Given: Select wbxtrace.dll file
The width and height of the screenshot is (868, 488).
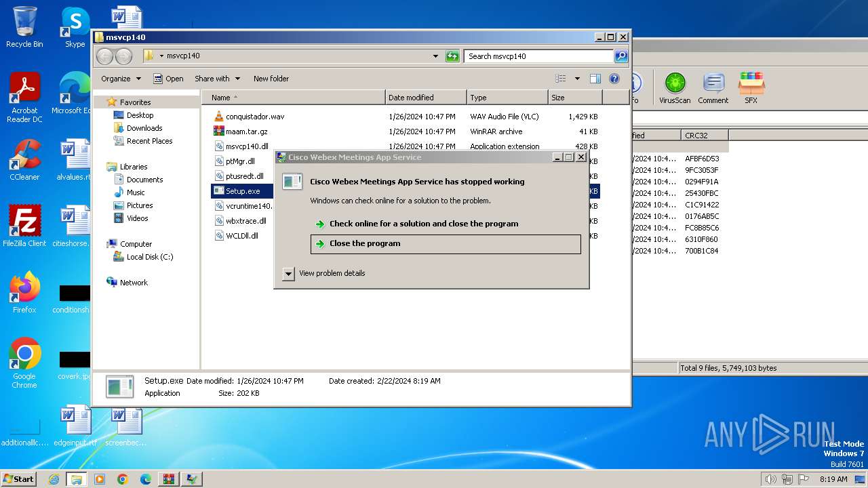Looking at the screenshot, I should click(x=245, y=221).
